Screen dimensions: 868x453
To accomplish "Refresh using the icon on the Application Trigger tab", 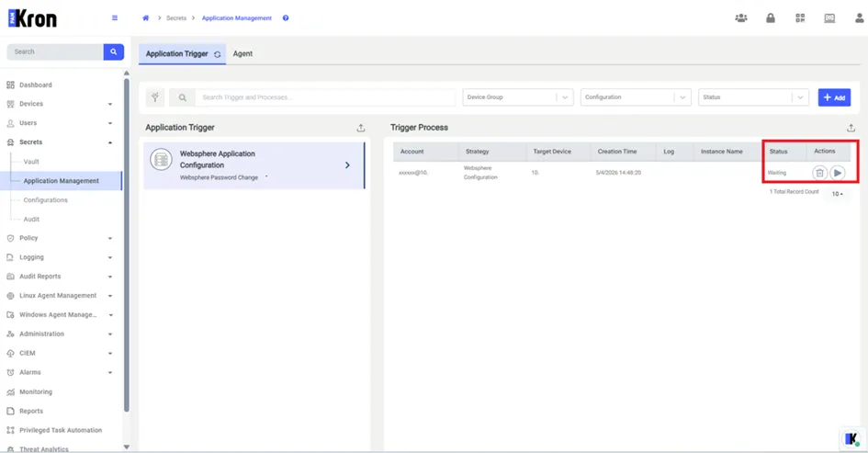I will (x=218, y=54).
